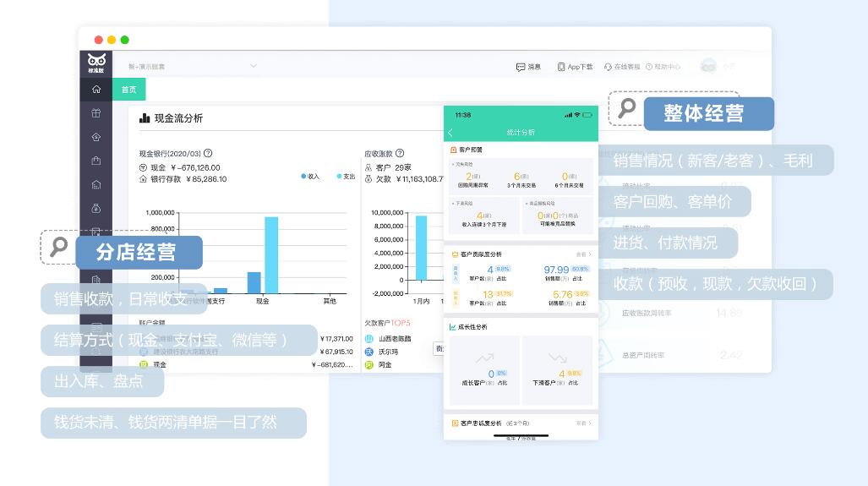Click help icon beside 应收账款

400,153
